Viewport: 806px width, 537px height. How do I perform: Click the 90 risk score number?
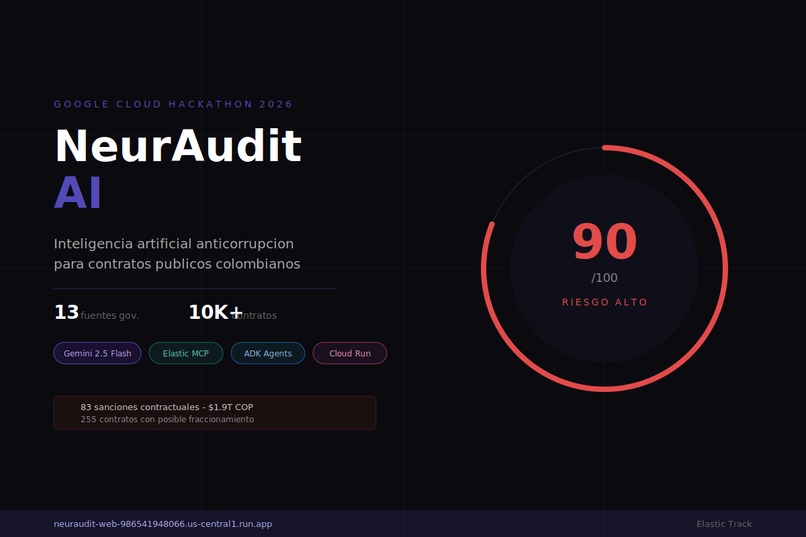coord(604,241)
